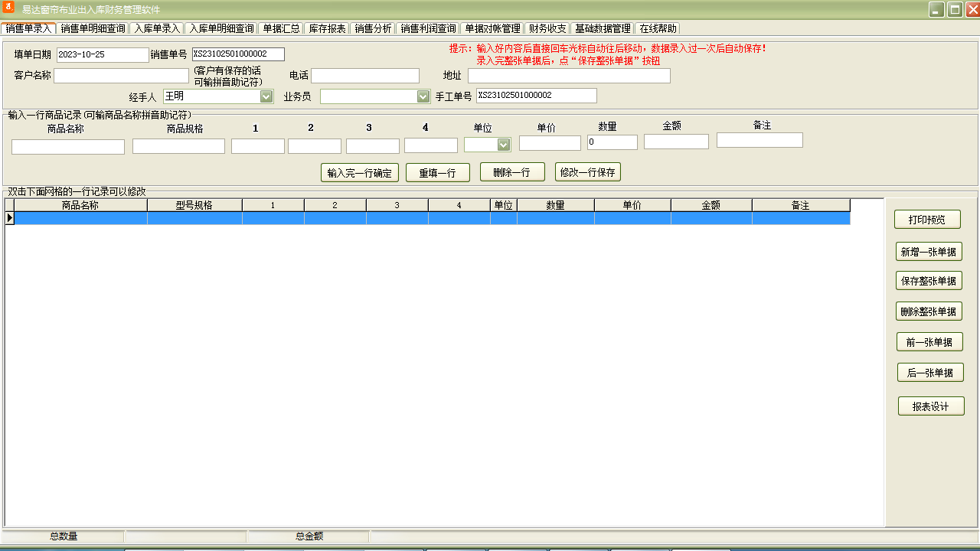Image resolution: width=980 pixels, height=551 pixels.
Task: Click the 地址 input field
Action: pos(569,76)
